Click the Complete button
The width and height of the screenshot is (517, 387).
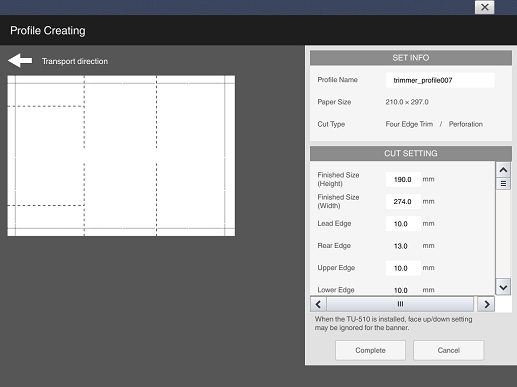point(370,350)
